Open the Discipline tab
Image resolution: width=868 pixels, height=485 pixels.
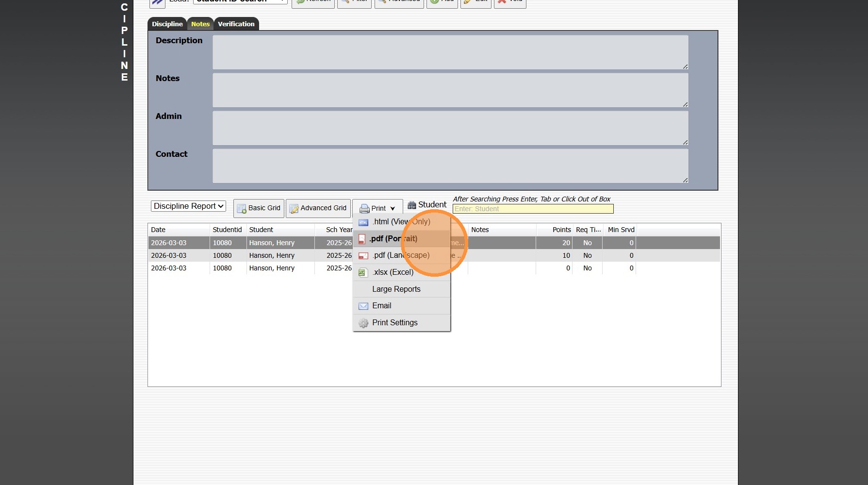[167, 24]
